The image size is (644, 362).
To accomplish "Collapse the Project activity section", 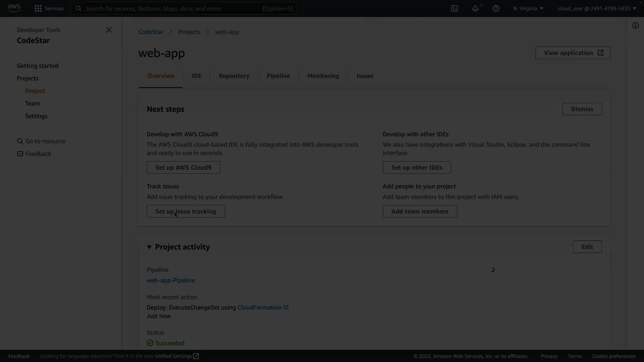I will coord(149,247).
